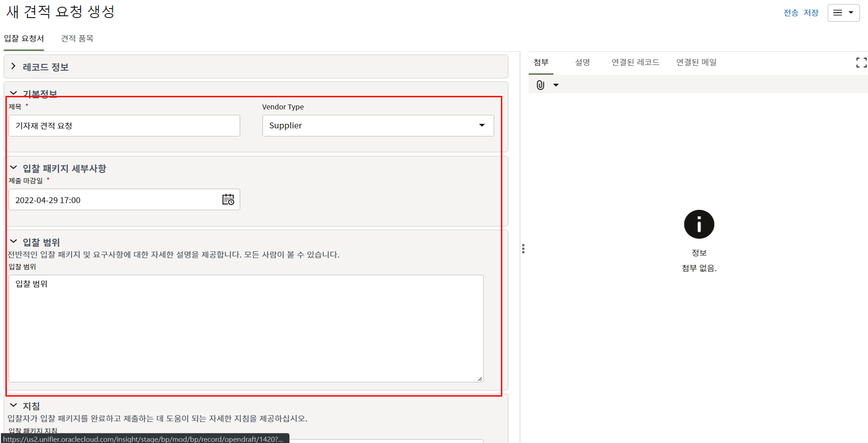Viewport: 868px width, 443px height.
Task: Collapse the 지침 section
Action: click(14, 405)
